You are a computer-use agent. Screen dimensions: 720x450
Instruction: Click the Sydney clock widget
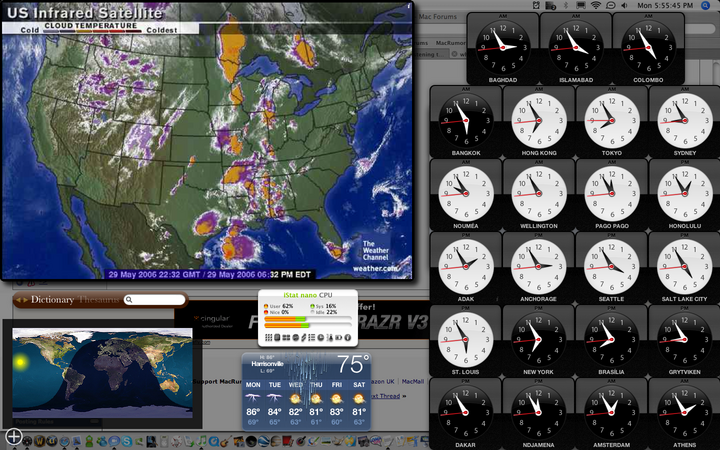685,122
